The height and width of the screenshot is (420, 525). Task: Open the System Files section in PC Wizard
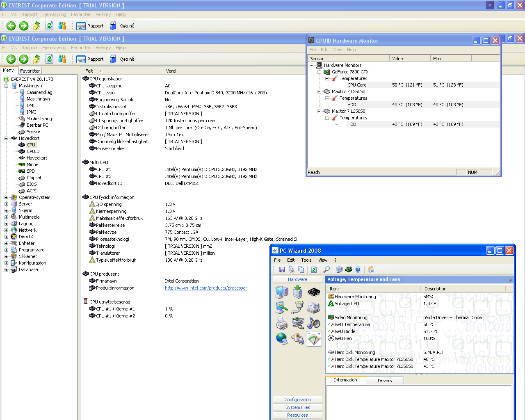pos(298,407)
